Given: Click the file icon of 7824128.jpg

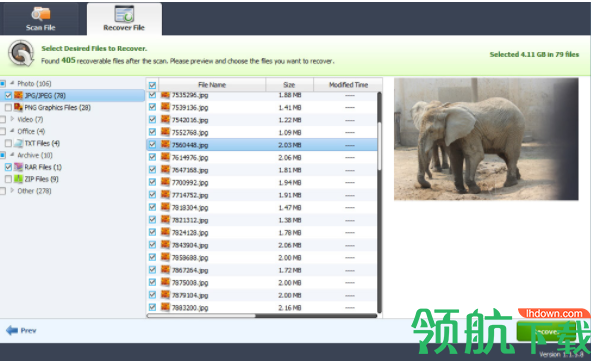Looking at the screenshot, I should point(165,232).
